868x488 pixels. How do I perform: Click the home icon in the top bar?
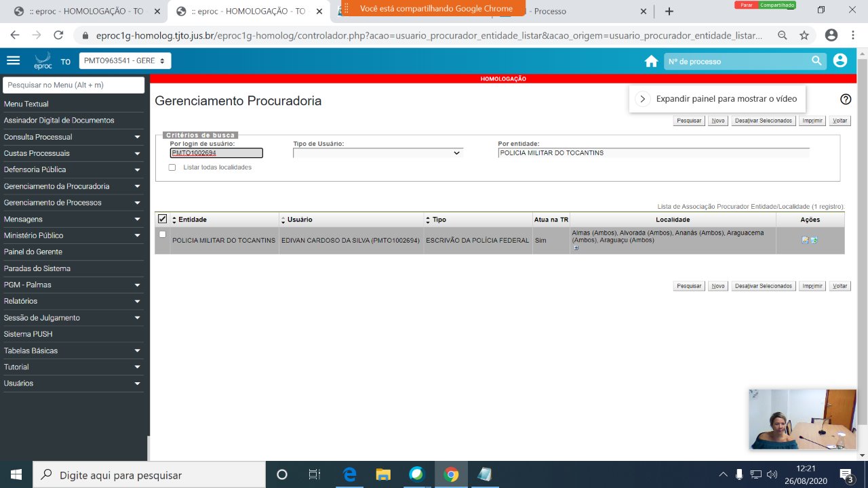tap(651, 60)
